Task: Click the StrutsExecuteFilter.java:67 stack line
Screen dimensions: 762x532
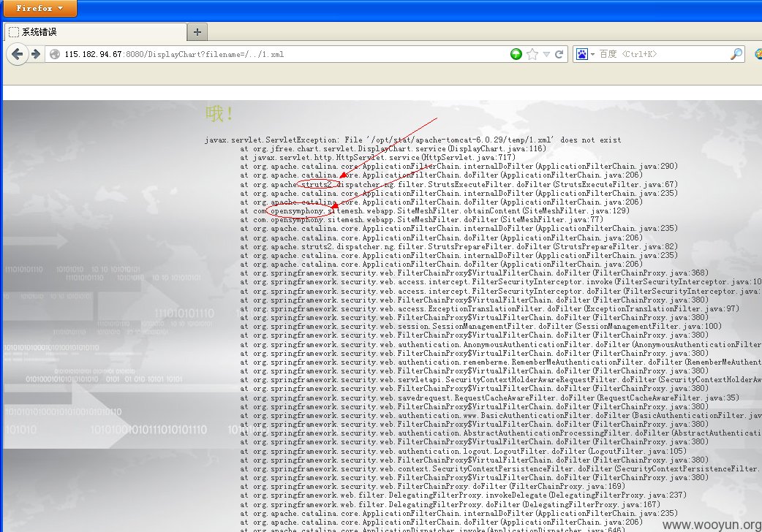Action: 459,184
